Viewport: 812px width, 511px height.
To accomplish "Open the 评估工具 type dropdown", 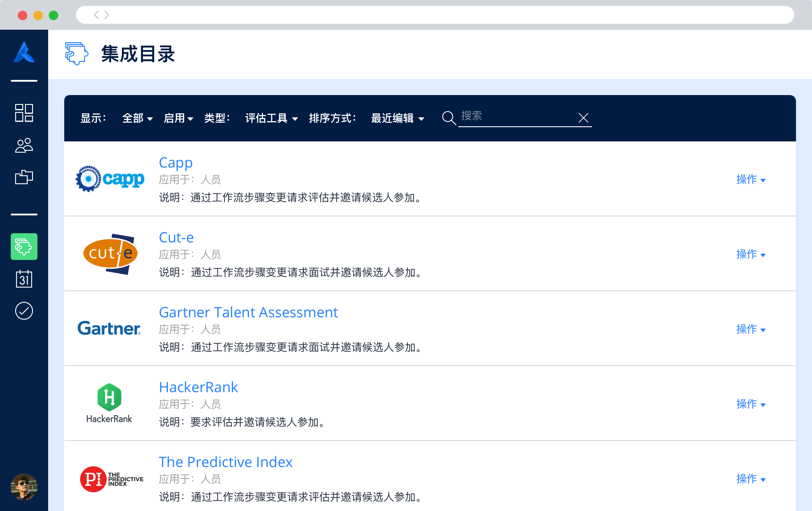I will coord(271,118).
